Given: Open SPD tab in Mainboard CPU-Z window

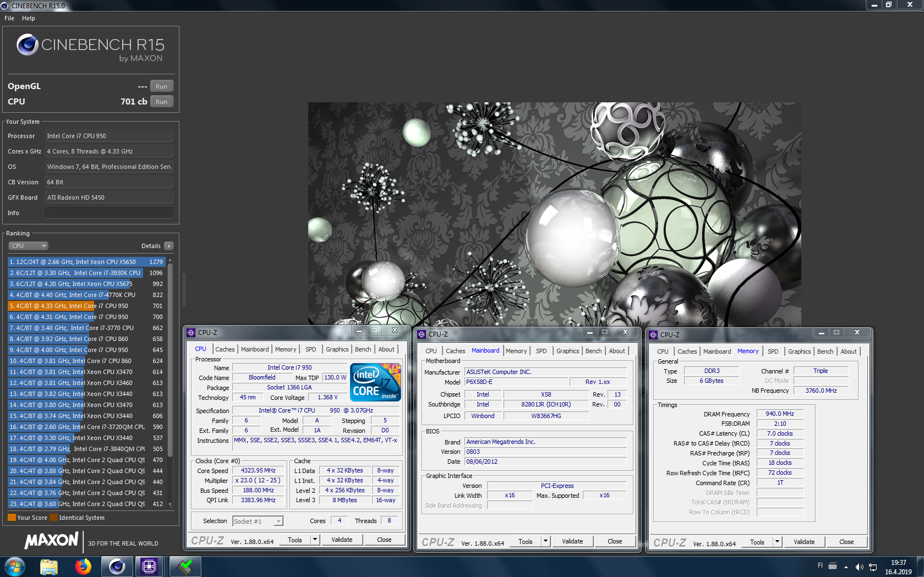Looking at the screenshot, I should (542, 351).
